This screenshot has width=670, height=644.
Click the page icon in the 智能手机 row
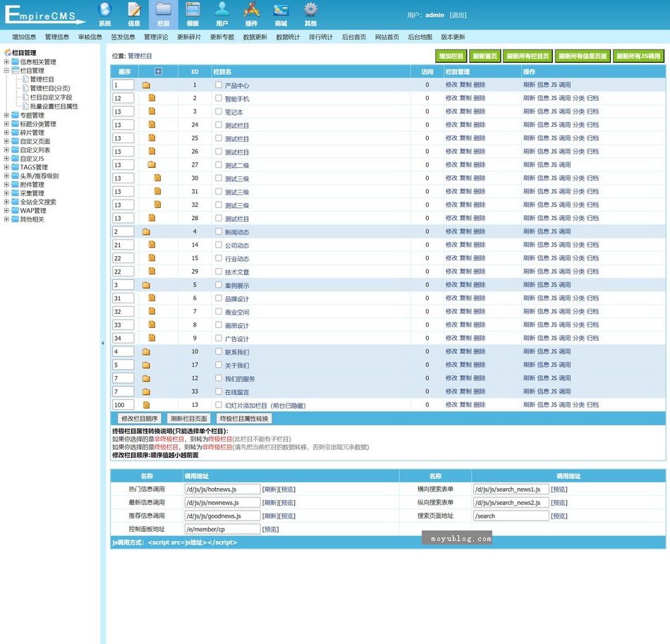pyautogui.click(x=152, y=98)
